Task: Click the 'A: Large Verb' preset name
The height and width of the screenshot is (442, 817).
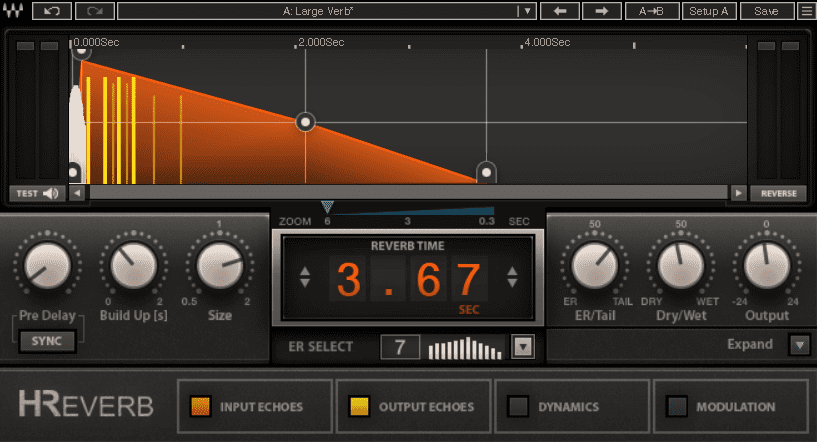Action: click(318, 11)
